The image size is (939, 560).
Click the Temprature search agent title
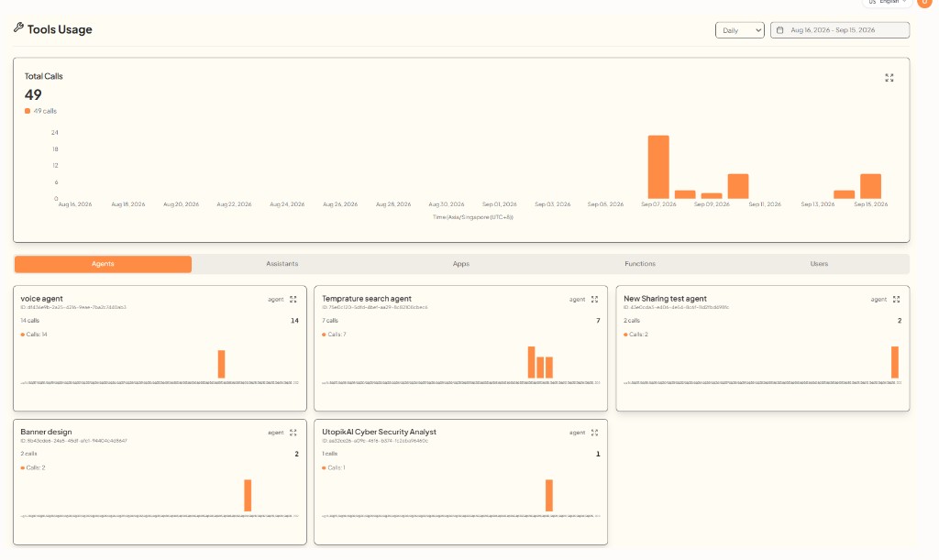[x=367, y=299]
